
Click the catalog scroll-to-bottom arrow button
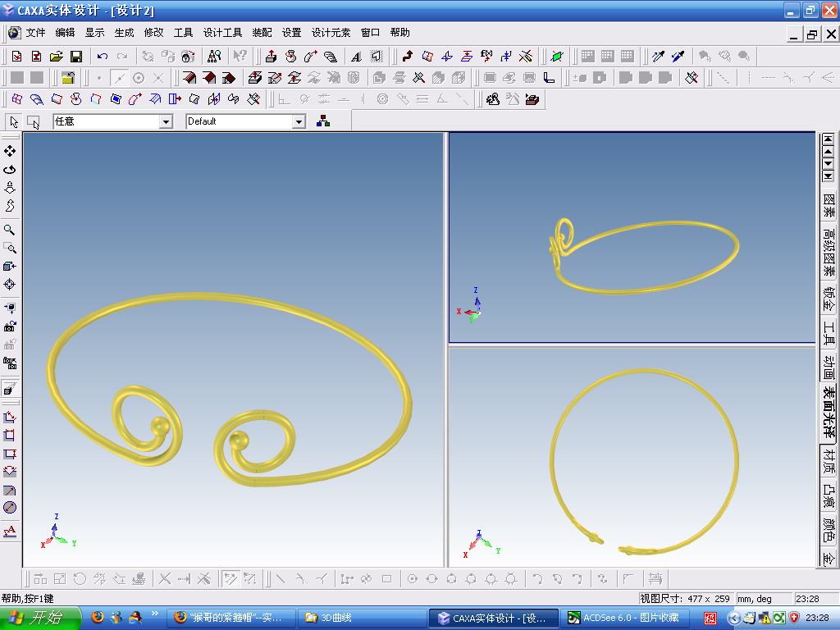point(829,176)
